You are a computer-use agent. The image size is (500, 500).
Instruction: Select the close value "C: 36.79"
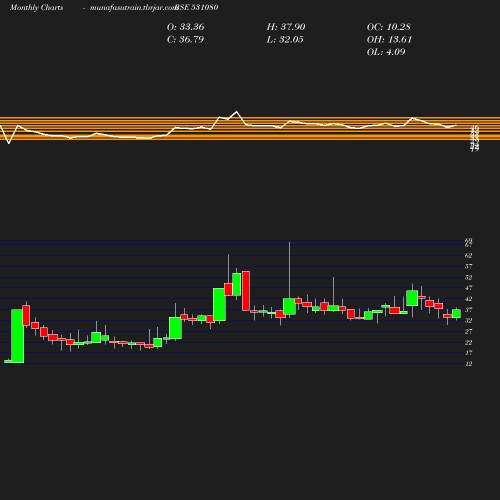point(185,40)
